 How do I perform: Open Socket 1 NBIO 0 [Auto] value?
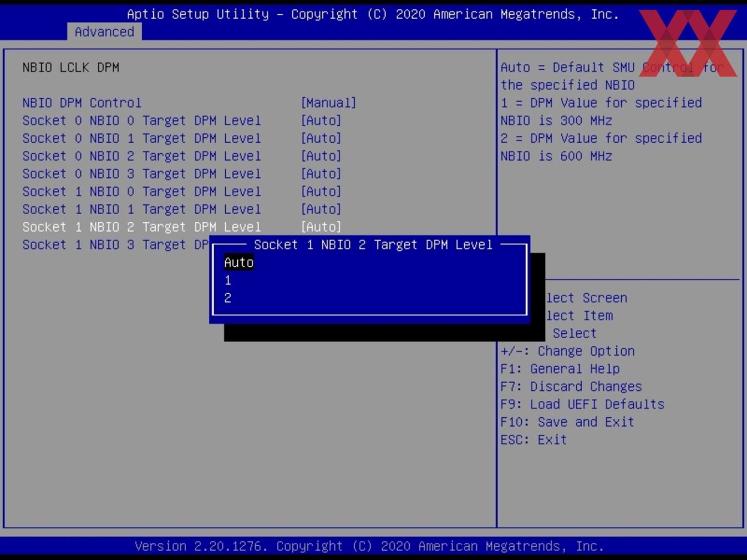pyautogui.click(x=321, y=192)
